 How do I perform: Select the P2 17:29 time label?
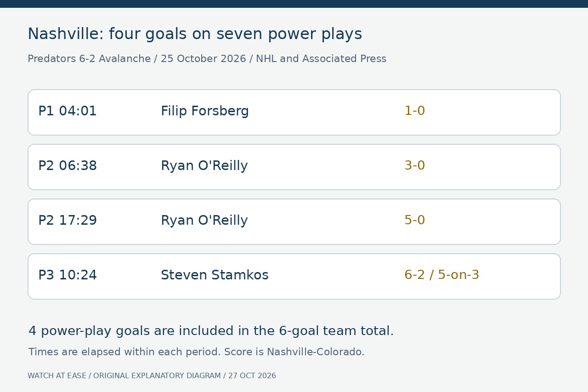pos(68,221)
